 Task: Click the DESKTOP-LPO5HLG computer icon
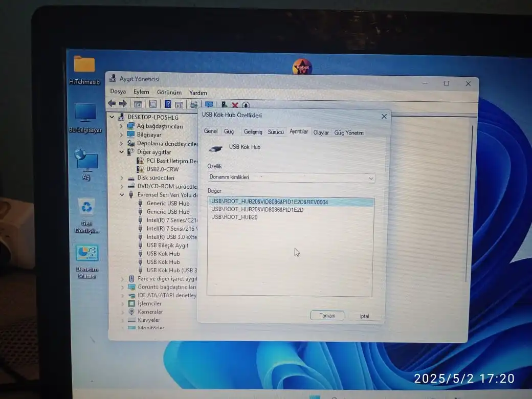121,117
